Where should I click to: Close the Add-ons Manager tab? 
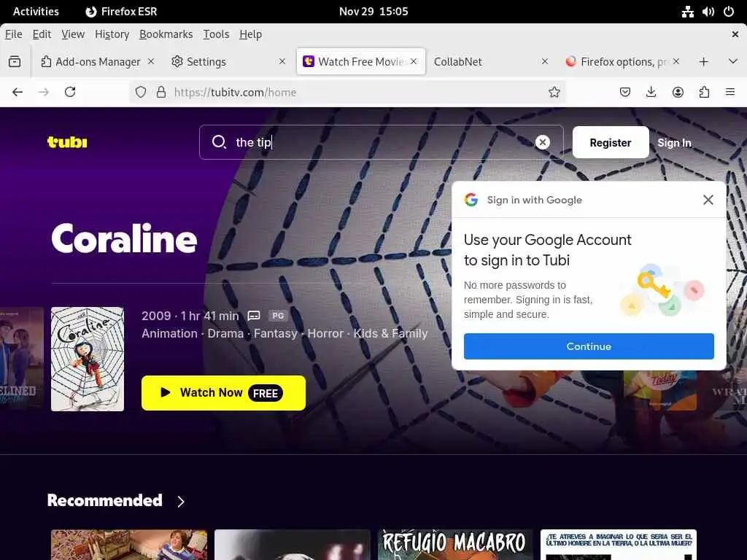point(151,61)
